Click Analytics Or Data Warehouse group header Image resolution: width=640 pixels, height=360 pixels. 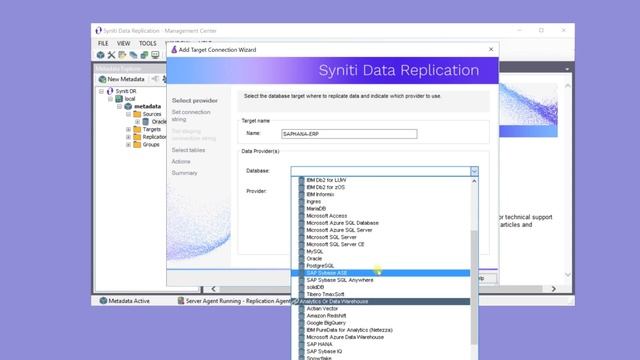[380, 302]
